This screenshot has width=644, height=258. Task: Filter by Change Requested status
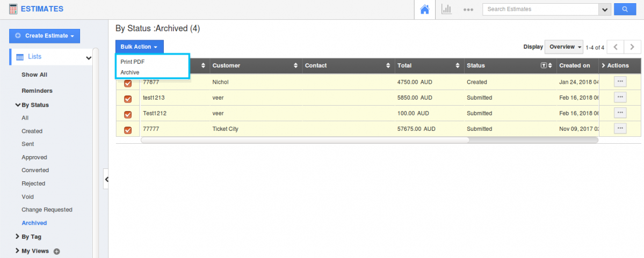click(x=47, y=210)
